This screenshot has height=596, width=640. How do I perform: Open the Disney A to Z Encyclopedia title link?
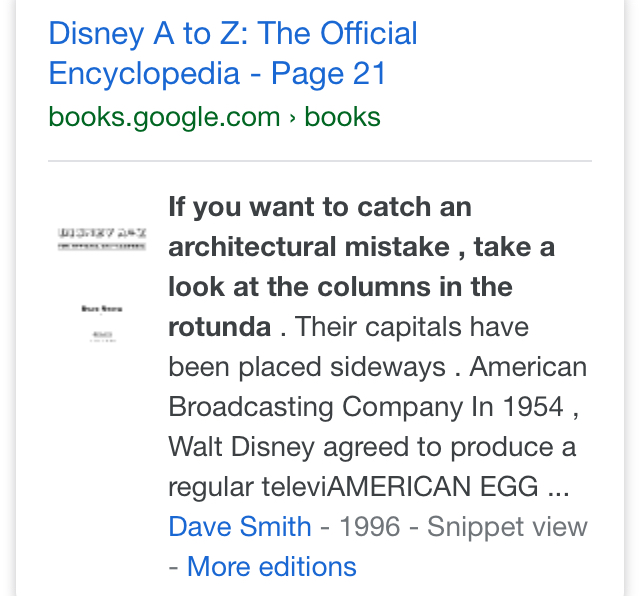point(232,34)
